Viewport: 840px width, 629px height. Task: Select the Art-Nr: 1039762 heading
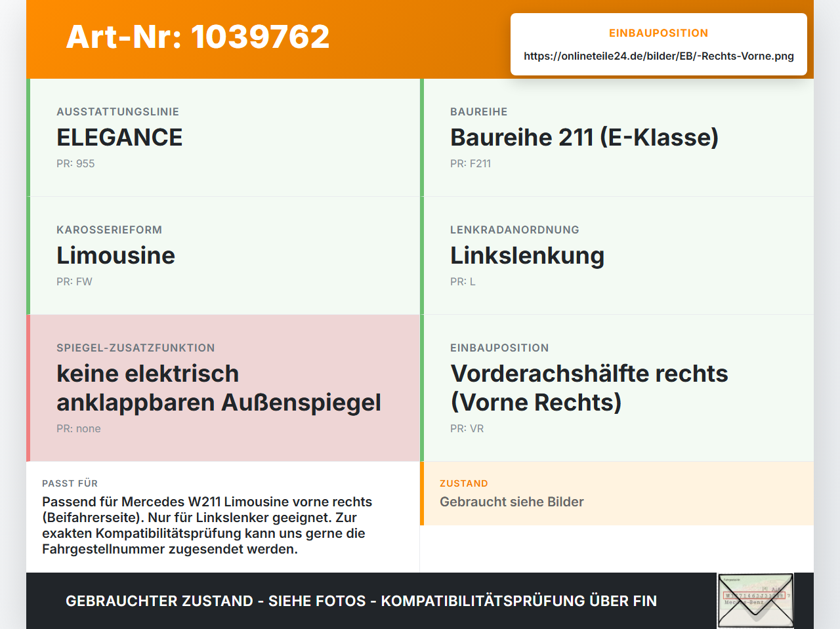(x=198, y=37)
